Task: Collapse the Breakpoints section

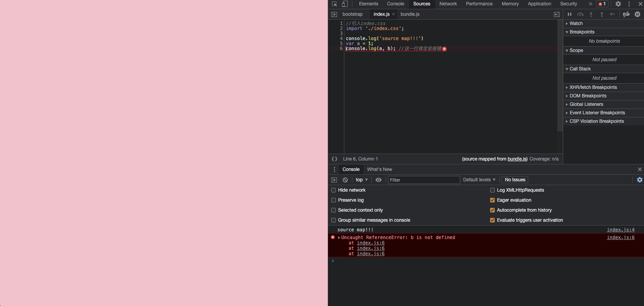Action: [604, 32]
